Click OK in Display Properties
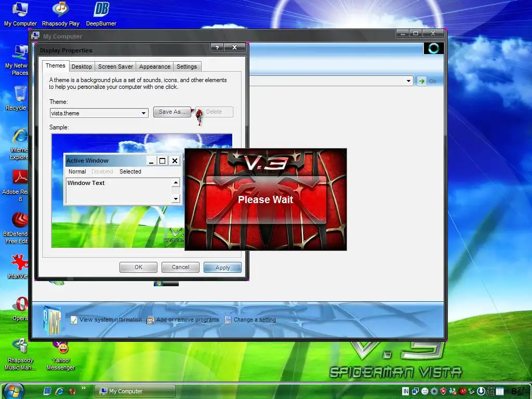The image size is (532, 399). click(x=138, y=268)
